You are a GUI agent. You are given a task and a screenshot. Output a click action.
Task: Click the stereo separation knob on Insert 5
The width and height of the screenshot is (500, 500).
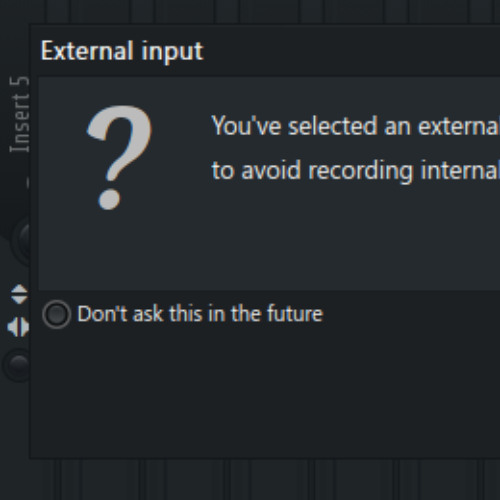(17, 365)
